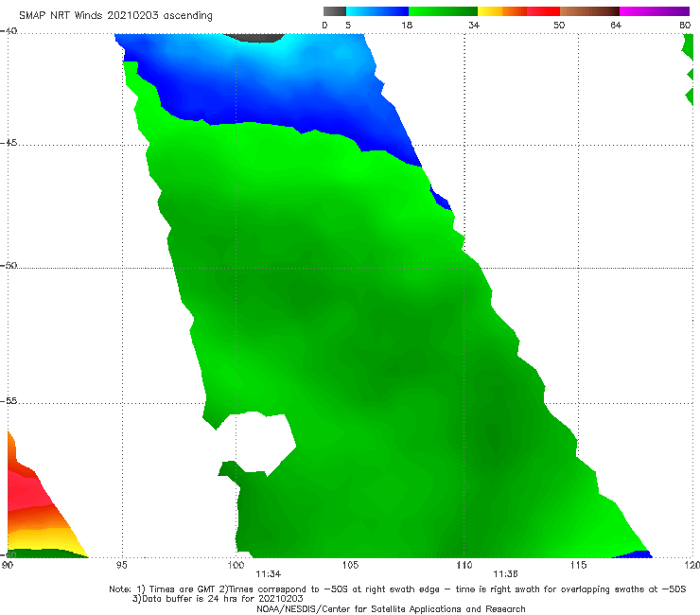Viewport: 700px width, 615px height.
Task: Click the latitude label '-55' on the left axis
Action: pos(9,400)
